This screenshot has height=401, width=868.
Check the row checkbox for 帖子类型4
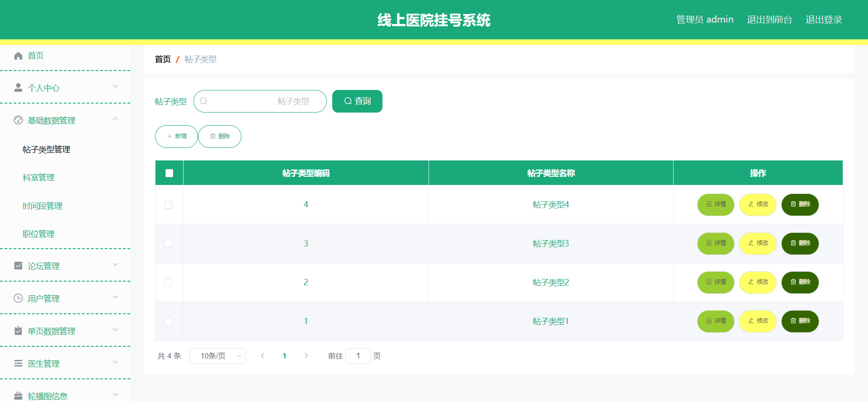[x=168, y=205]
